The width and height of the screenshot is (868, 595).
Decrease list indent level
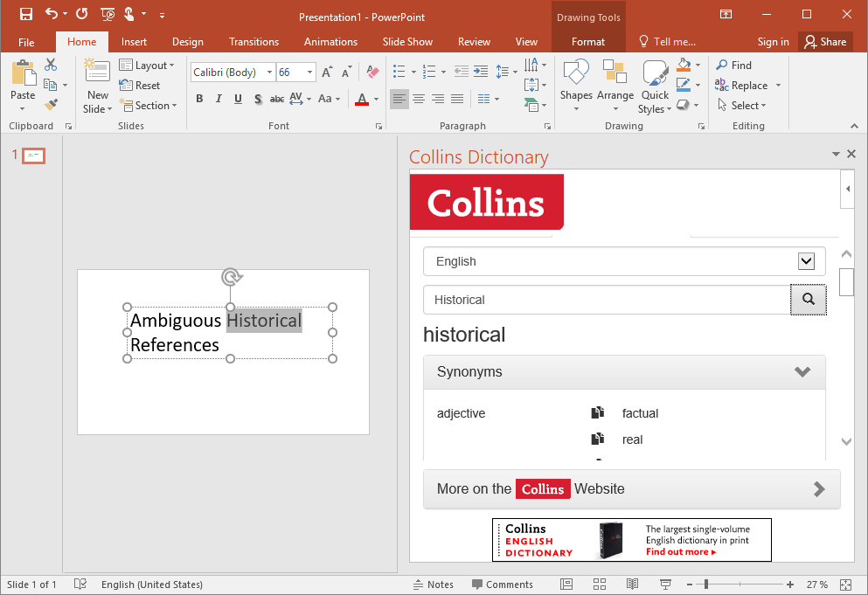pyautogui.click(x=461, y=71)
